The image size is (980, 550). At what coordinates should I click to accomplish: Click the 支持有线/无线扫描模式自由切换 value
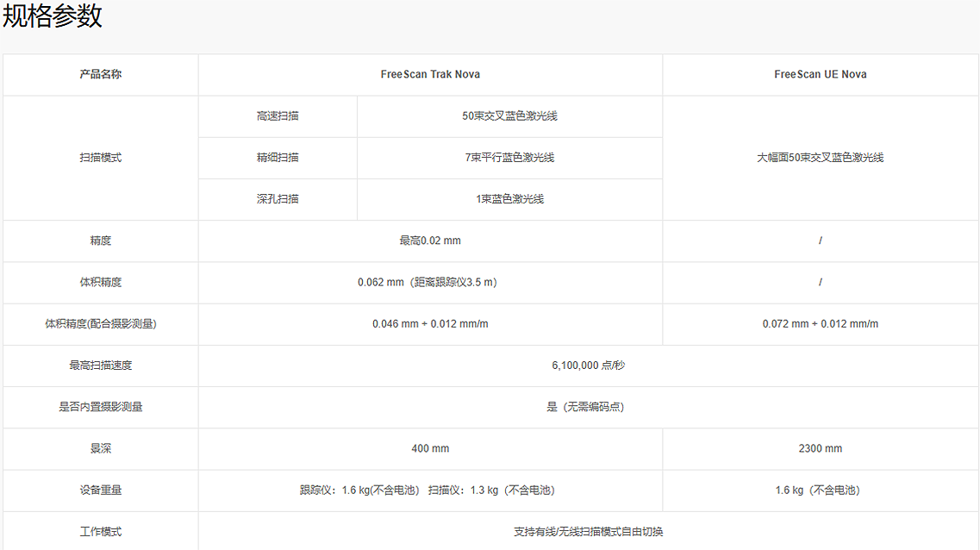tap(588, 531)
